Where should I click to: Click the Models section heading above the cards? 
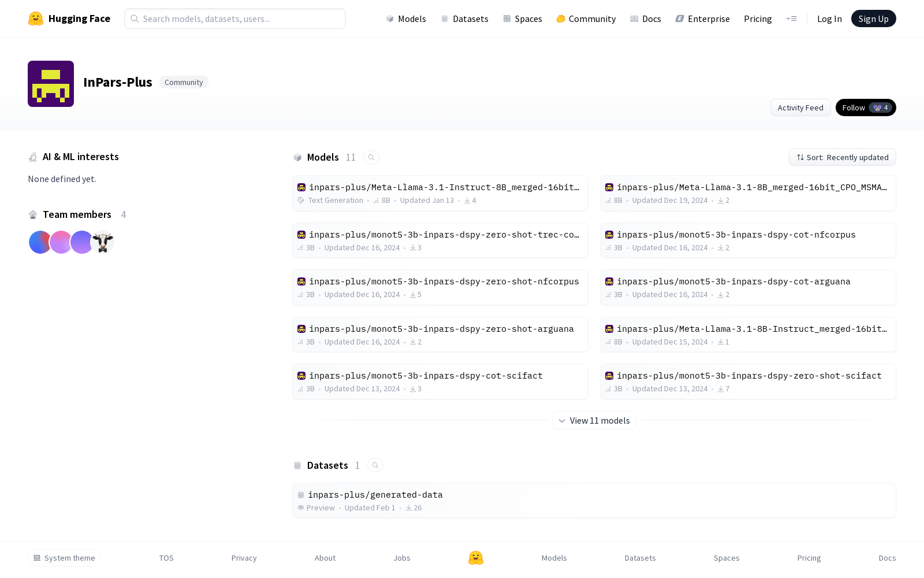pyautogui.click(x=323, y=157)
